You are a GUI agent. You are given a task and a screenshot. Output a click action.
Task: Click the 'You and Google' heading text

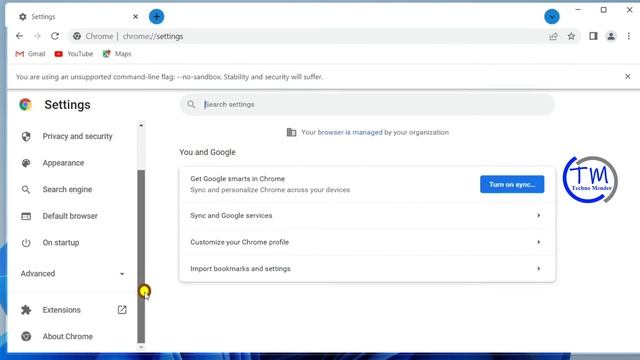click(x=207, y=152)
